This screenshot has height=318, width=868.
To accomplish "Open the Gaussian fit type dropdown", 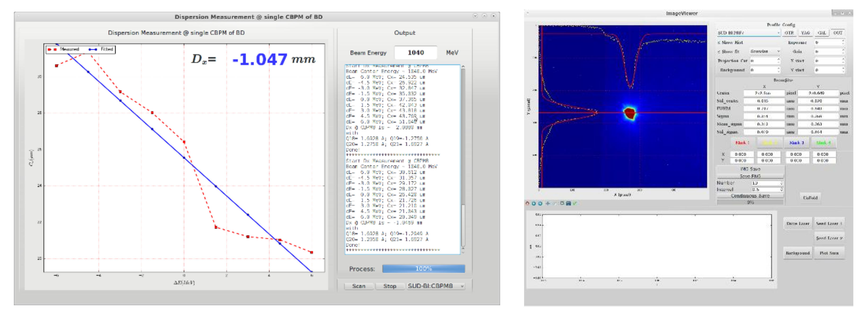I will [x=765, y=51].
